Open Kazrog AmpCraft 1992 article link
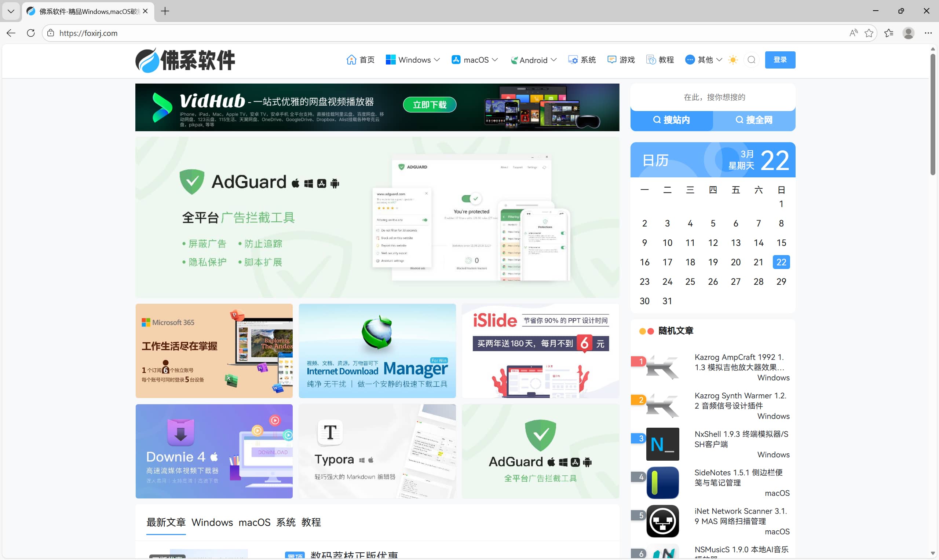 [740, 362]
